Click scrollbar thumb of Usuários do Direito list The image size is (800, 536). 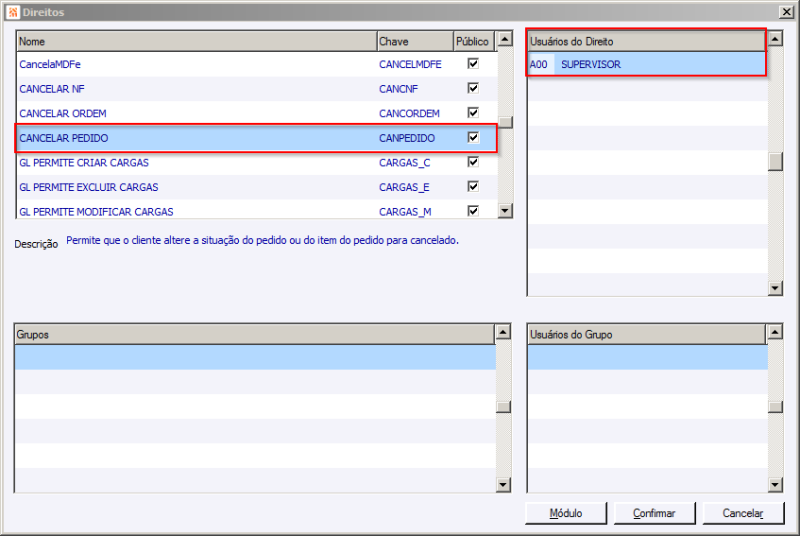(776, 162)
